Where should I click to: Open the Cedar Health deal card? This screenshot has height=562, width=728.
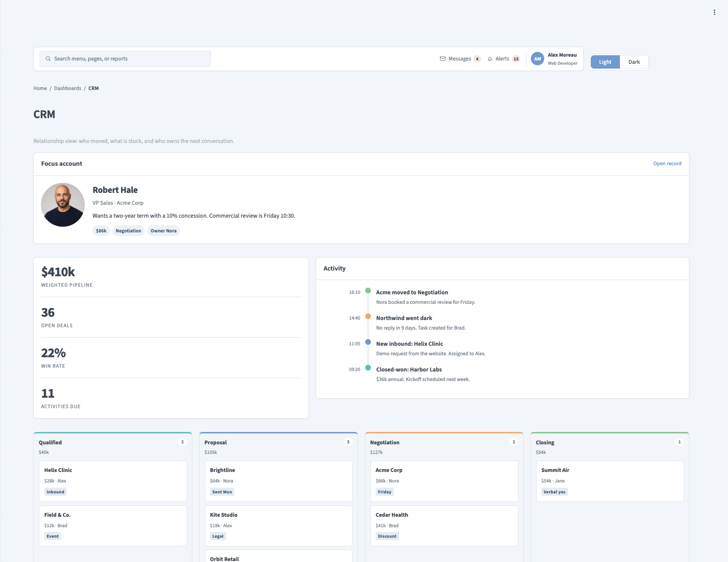coord(444,526)
